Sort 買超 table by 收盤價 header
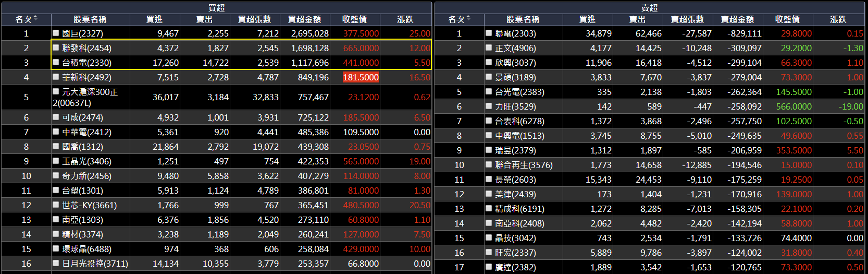 point(355,19)
